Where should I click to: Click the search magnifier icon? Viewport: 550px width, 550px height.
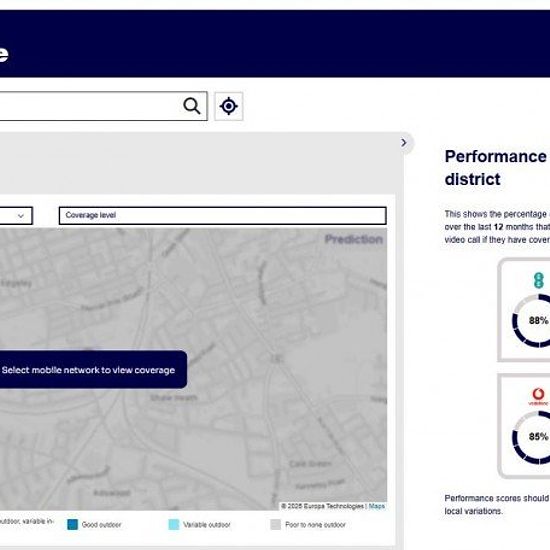pos(192,106)
